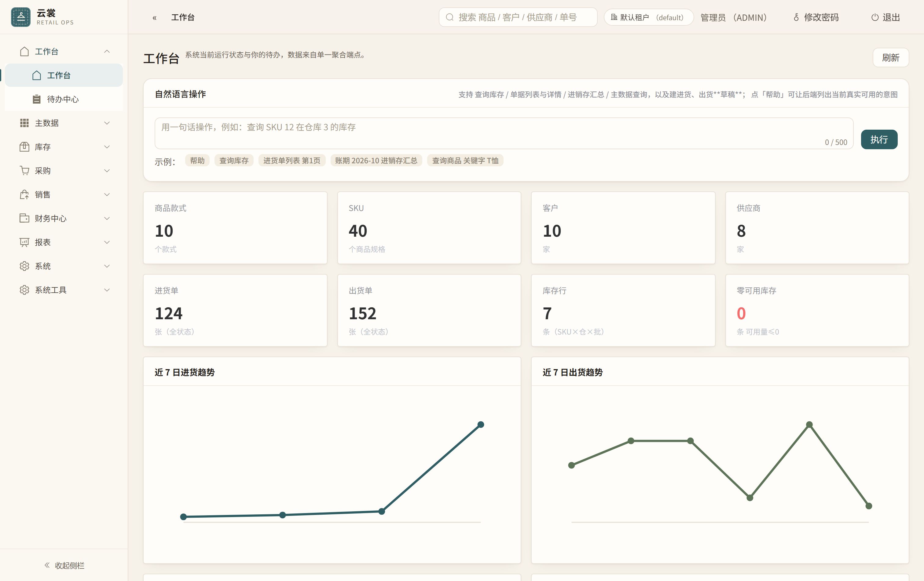Expand the 采购 menu chevron

107,171
